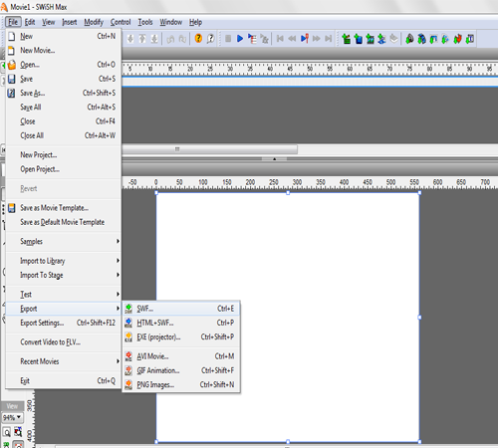Click the Play movie toolbar icon

(240, 39)
